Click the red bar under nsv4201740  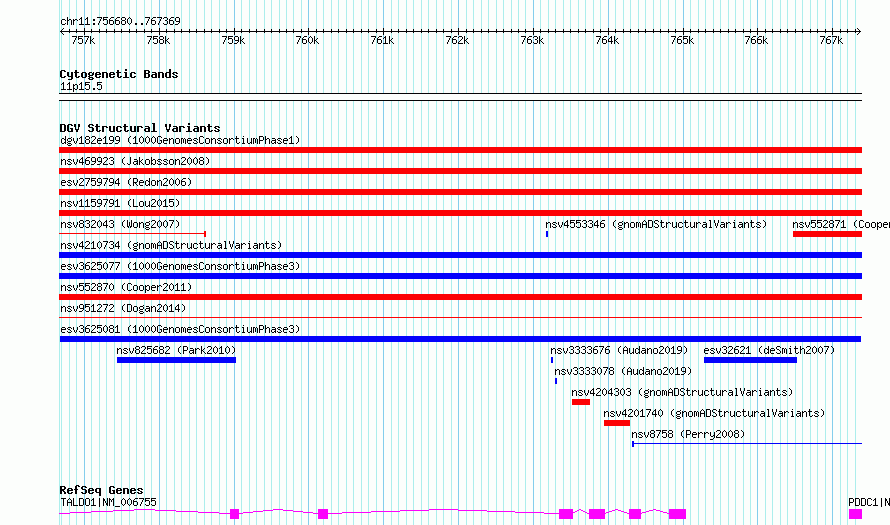pos(617,423)
